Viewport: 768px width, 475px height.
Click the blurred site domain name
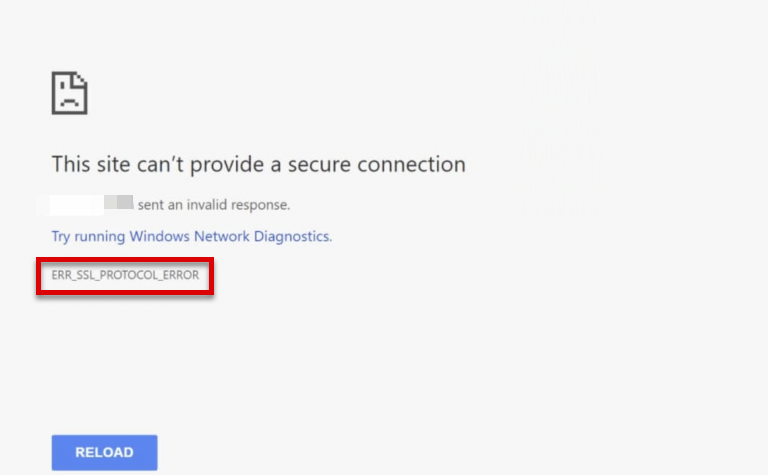[x=92, y=204]
